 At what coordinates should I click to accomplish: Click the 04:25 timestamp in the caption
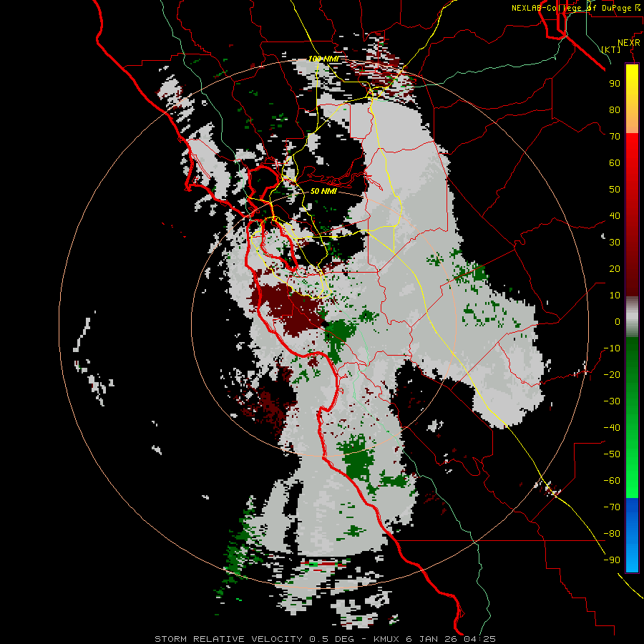pyautogui.click(x=479, y=639)
